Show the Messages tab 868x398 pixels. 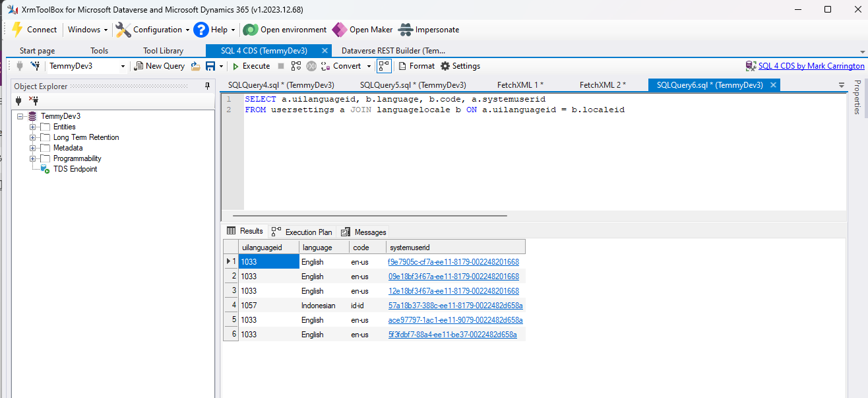pos(364,232)
